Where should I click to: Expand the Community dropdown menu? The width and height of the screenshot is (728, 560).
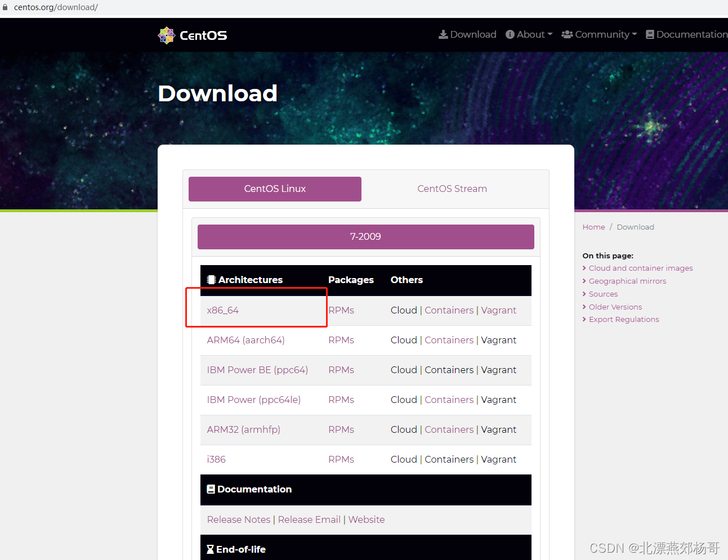[x=599, y=34]
